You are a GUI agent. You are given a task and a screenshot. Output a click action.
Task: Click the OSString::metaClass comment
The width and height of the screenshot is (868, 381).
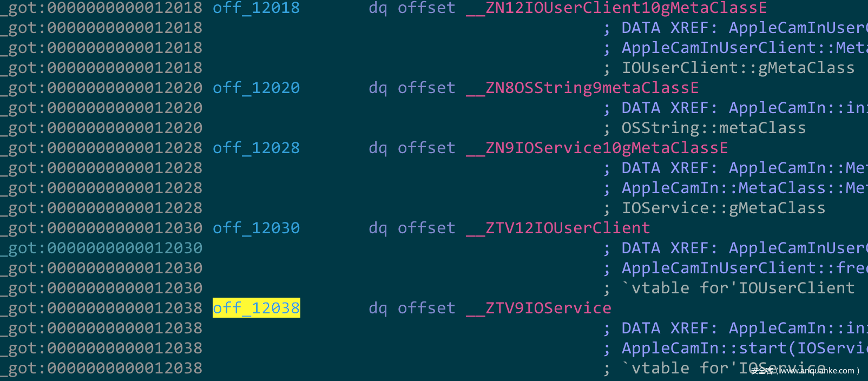click(x=714, y=128)
